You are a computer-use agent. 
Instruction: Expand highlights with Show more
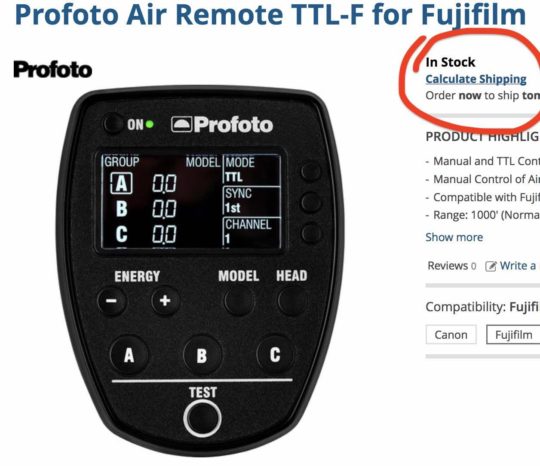(454, 237)
